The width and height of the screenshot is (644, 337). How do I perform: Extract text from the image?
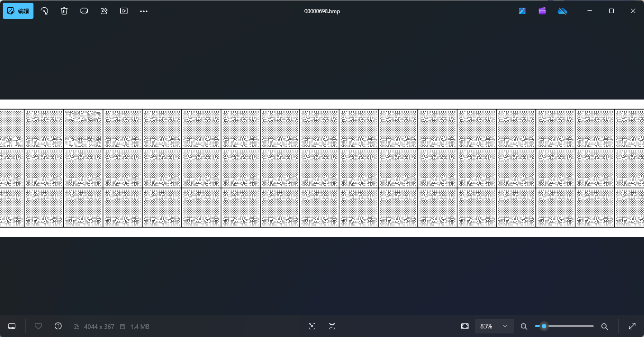pos(332,326)
